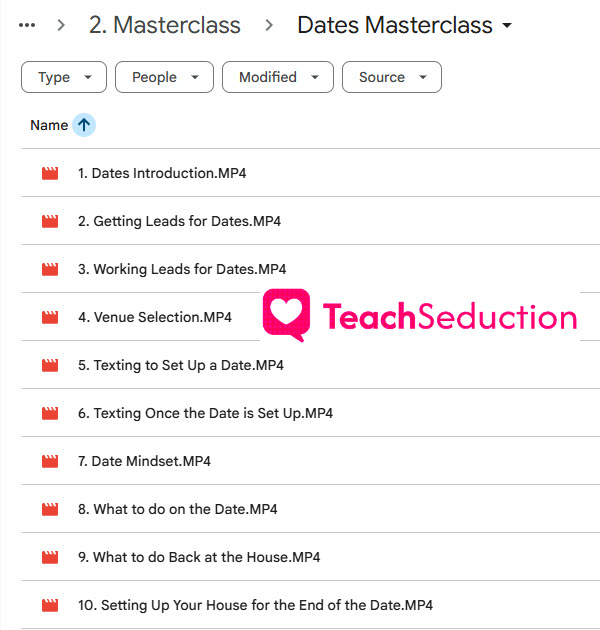
Task: Open the Source filter dropdown
Action: (392, 77)
